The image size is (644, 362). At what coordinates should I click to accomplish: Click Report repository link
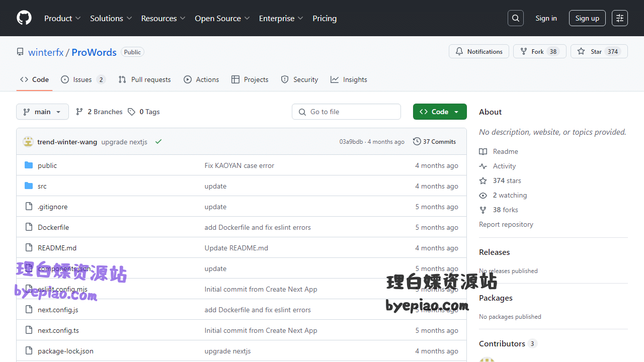pos(506,224)
